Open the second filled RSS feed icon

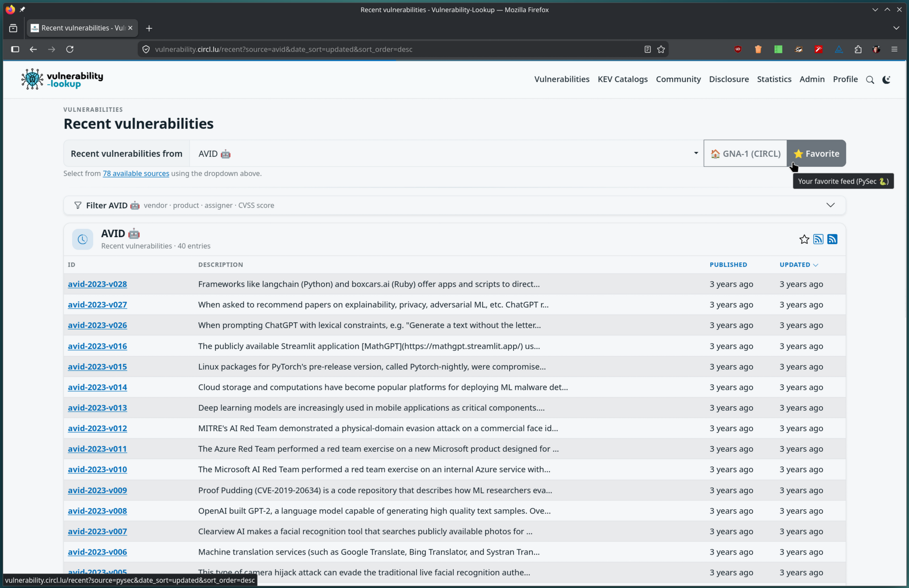[832, 239]
